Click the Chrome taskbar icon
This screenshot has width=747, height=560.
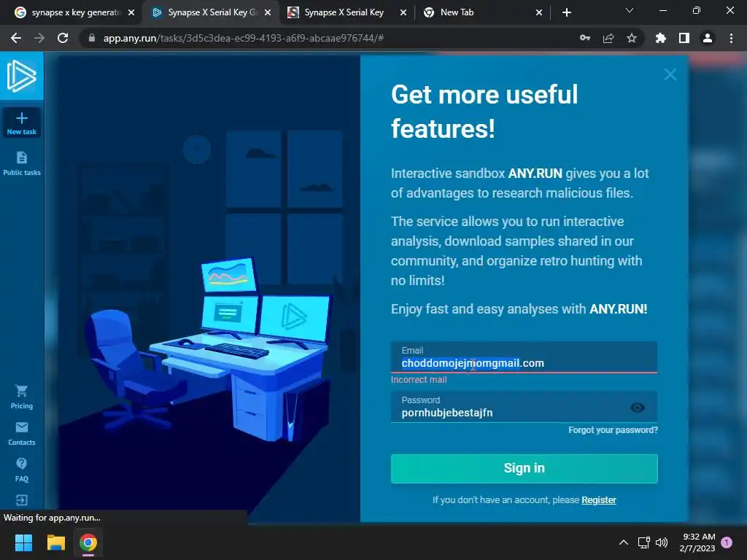point(88,542)
